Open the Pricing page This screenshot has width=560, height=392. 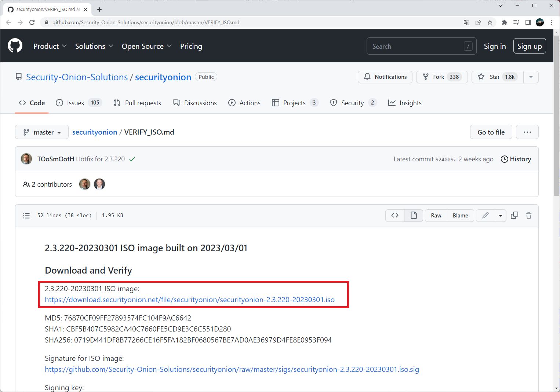(x=191, y=46)
